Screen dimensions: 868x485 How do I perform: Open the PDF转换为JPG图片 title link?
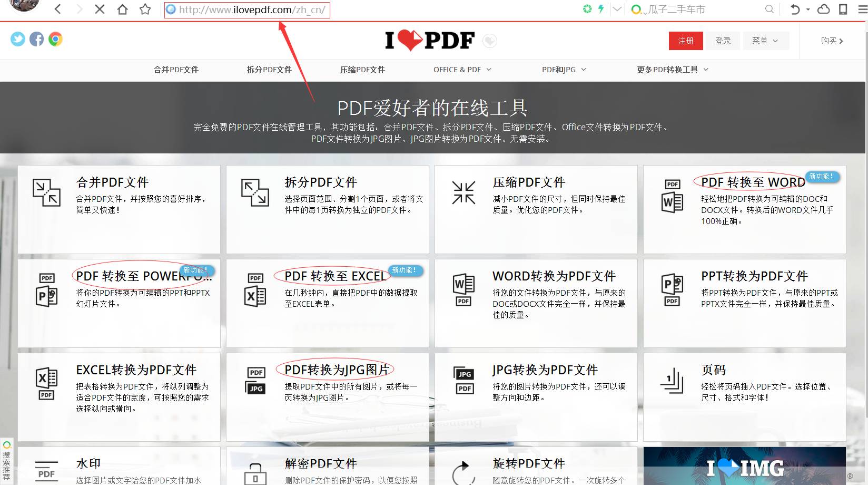pos(337,370)
